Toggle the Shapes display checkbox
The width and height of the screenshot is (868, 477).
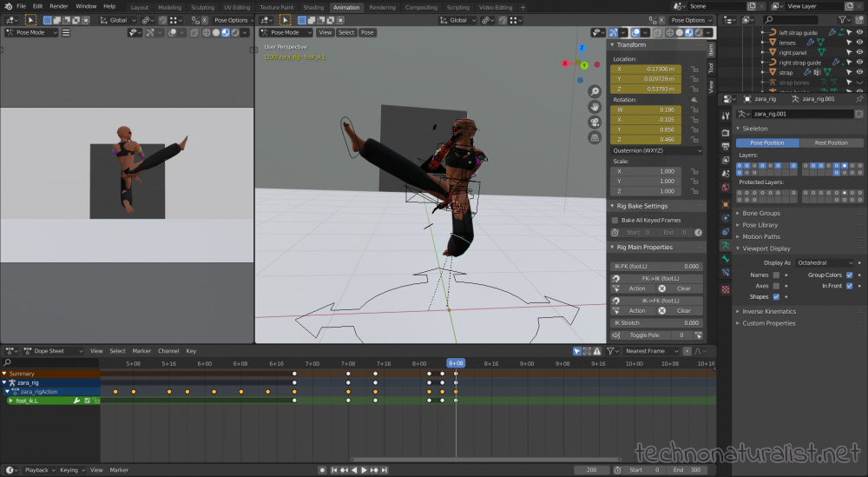pyautogui.click(x=776, y=297)
